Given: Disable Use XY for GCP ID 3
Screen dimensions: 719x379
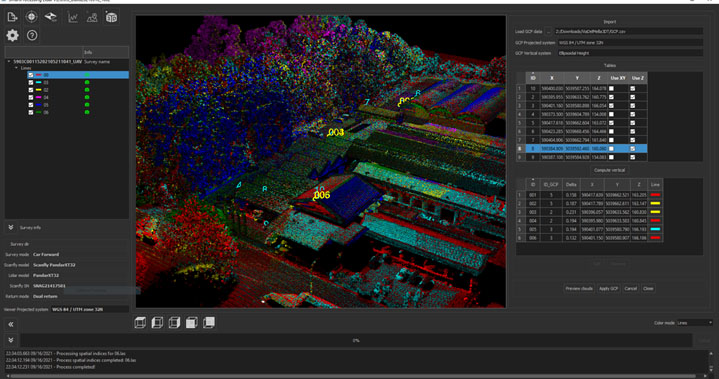Looking at the screenshot, I should pyautogui.click(x=611, y=105).
